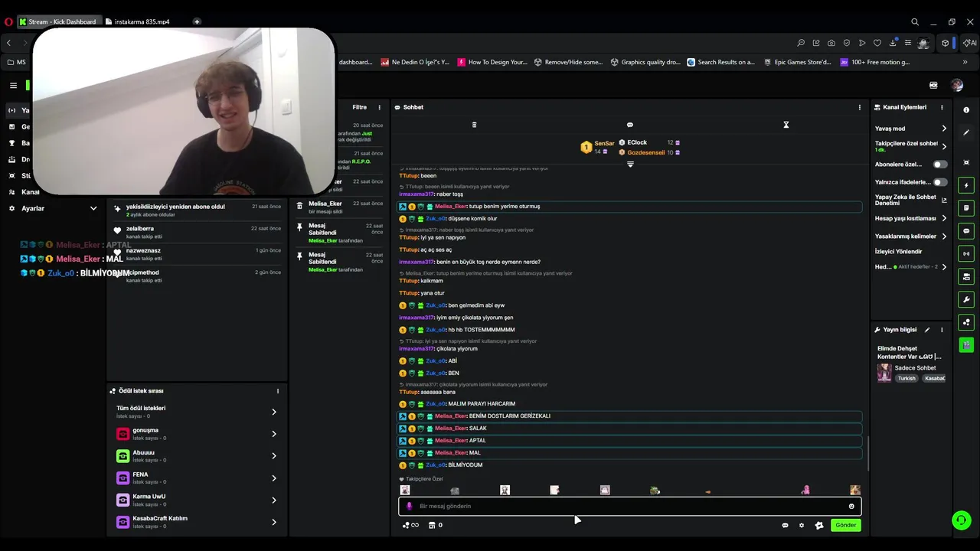The height and width of the screenshot is (551, 980).
Task: Click the badge icon left of Gönder
Action: pos(819,525)
